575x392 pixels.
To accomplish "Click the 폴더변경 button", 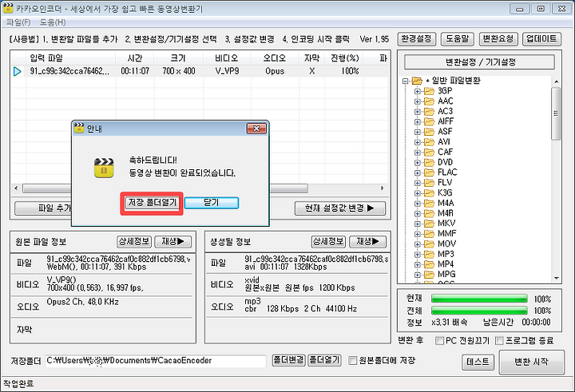I will (288, 360).
